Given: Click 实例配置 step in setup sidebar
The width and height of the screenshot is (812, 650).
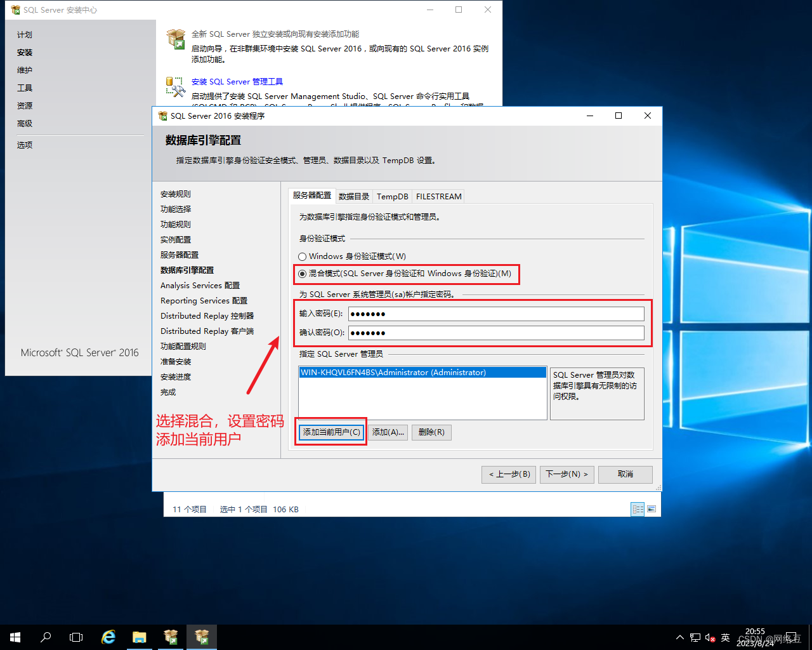Looking at the screenshot, I should [176, 240].
